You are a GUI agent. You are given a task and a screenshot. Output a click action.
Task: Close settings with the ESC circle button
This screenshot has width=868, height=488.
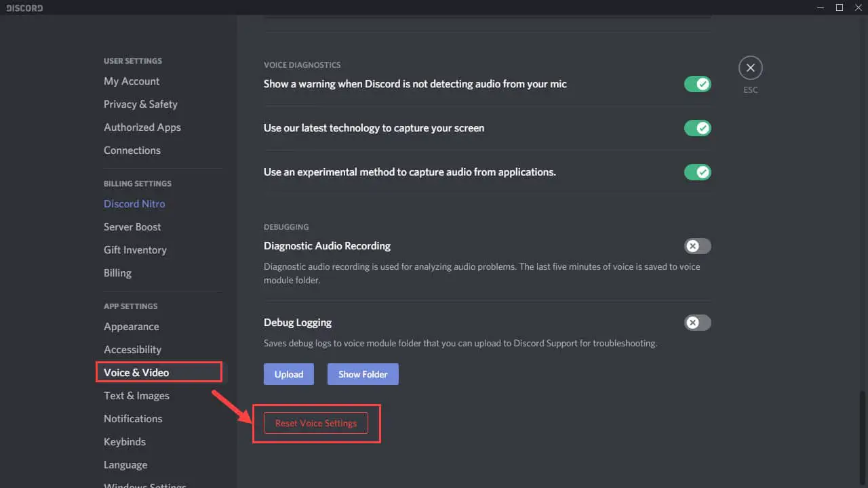pyautogui.click(x=750, y=68)
